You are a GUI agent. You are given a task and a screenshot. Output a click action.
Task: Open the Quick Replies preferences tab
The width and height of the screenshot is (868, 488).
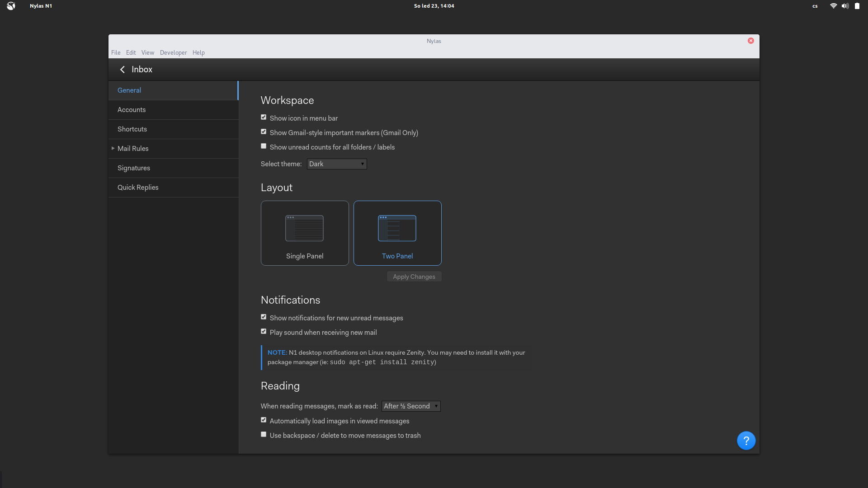coord(173,188)
